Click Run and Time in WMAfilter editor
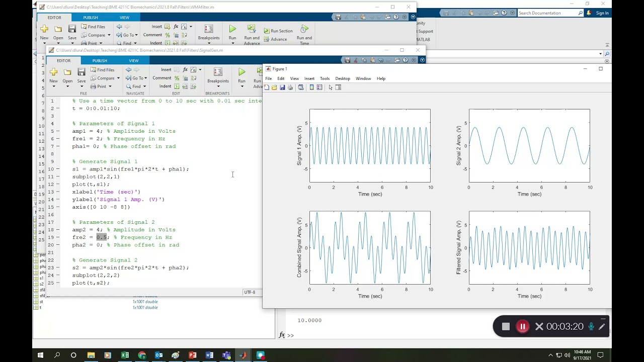The height and width of the screenshot is (362, 644). click(304, 34)
